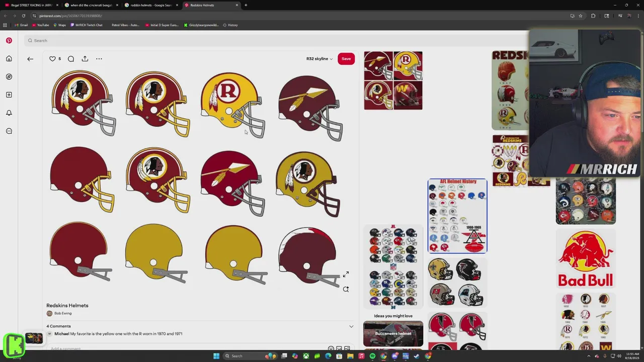Screen dimensions: 644x362
Task: Open the Buccaneers helmet idea card
Action: (393, 333)
